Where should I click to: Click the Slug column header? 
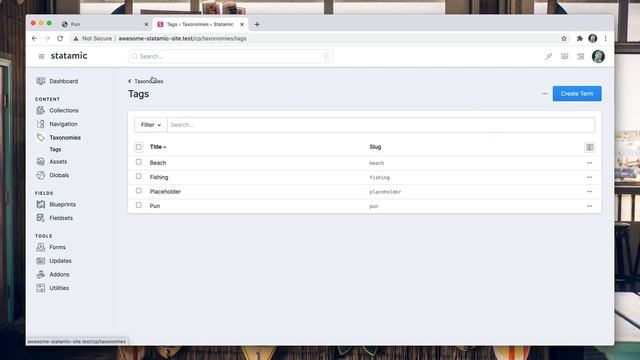coord(375,147)
